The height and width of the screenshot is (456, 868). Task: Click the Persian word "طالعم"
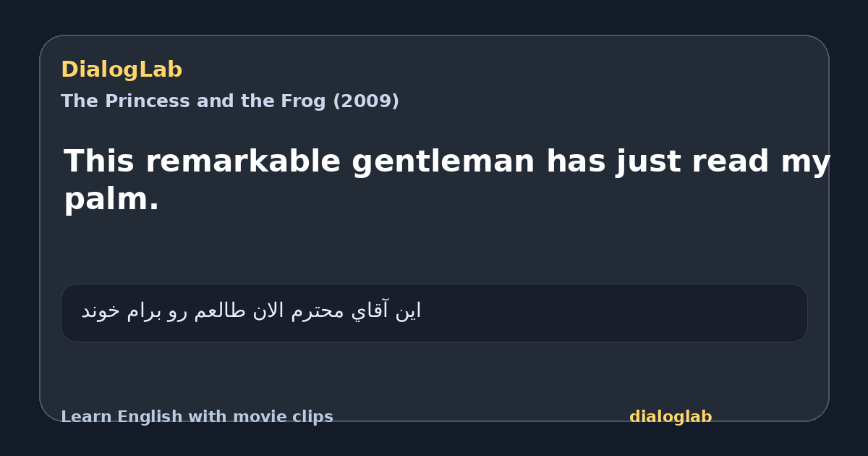click(219, 311)
